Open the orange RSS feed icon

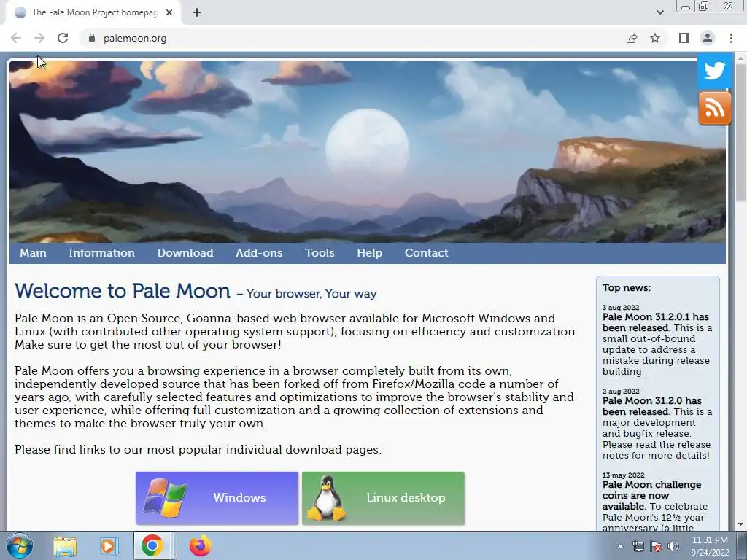(x=715, y=109)
